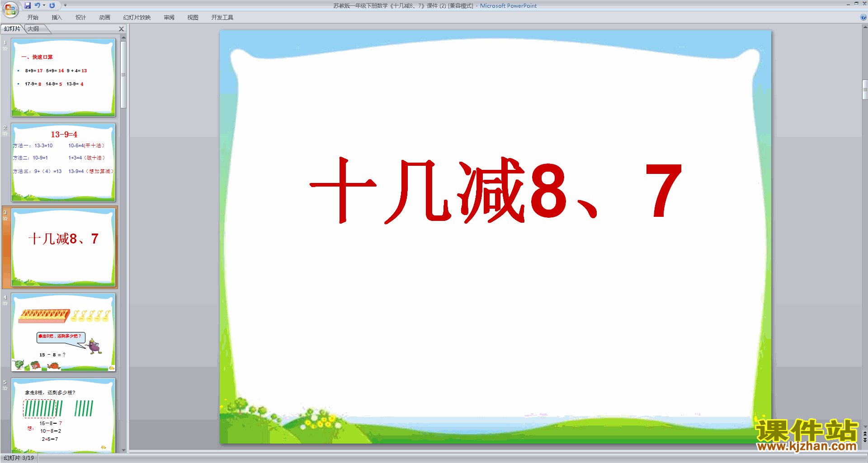
Task: Click thumbnail pane scroll up arrow
Action: pyautogui.click(x=123, y=38)
